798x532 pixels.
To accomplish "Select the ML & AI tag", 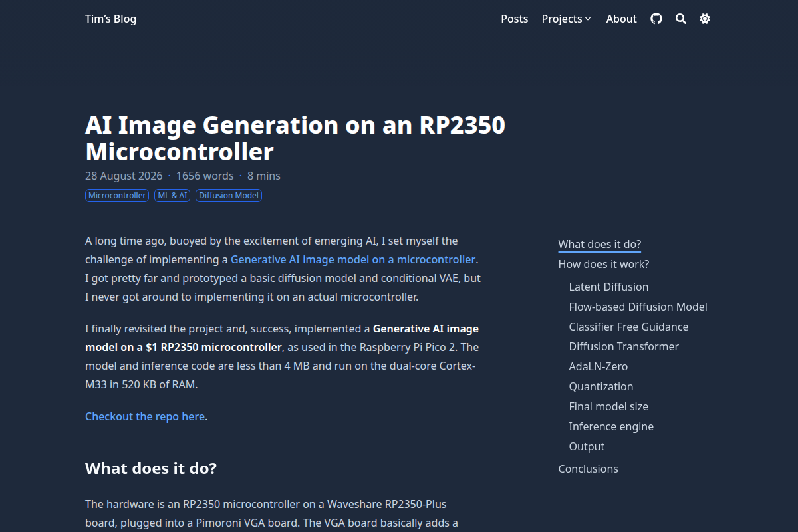I will (172, 196).
